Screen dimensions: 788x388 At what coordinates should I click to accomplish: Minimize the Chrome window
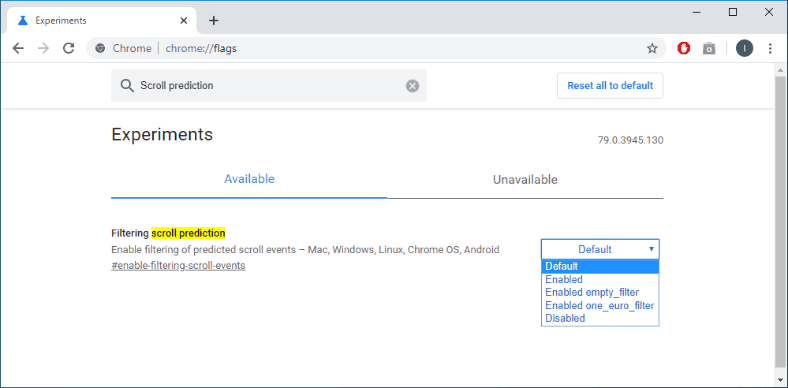[x=697, y=13]
